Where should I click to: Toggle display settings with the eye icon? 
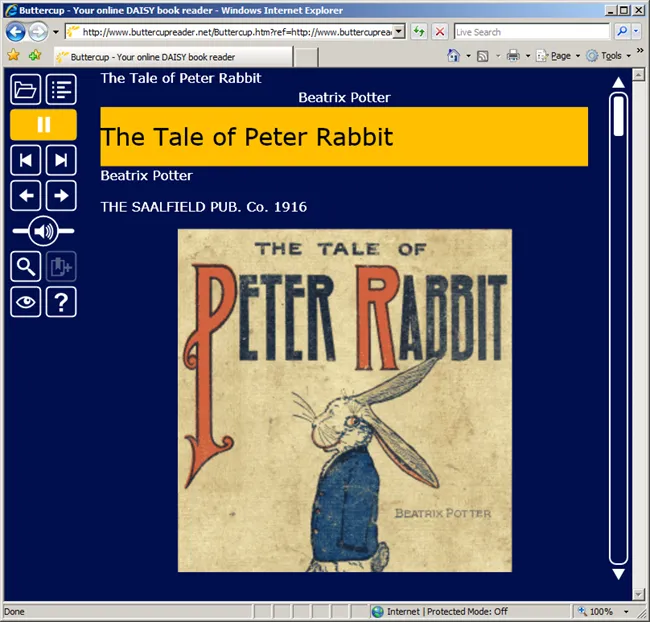[26, 301]
